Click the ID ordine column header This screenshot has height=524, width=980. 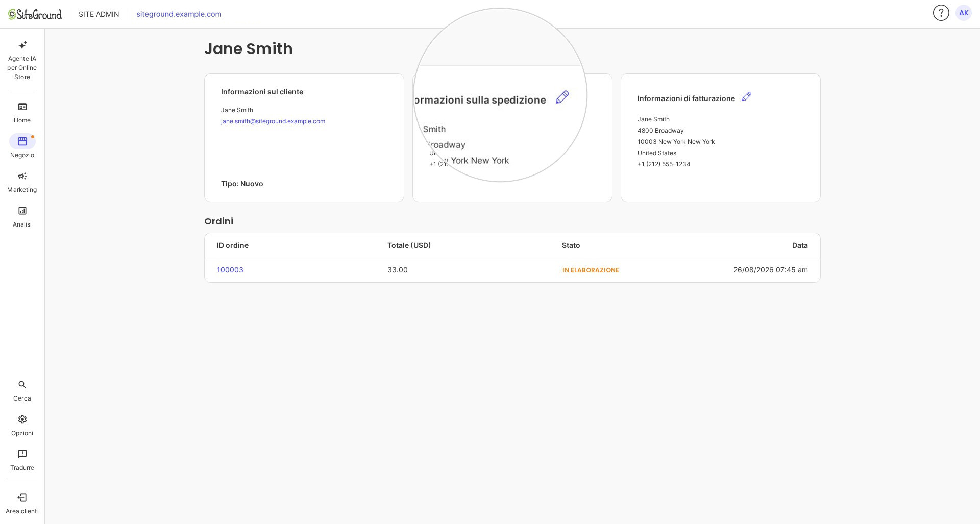point(232,245)
